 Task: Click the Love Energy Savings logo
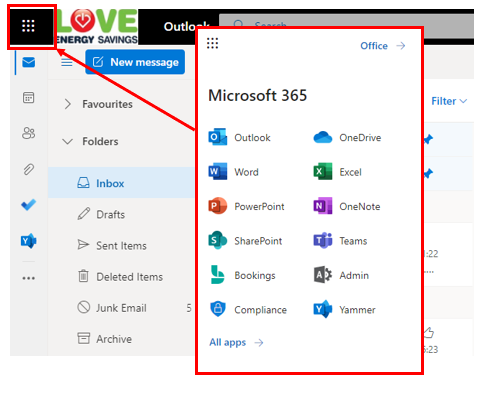tap(96, 27)
